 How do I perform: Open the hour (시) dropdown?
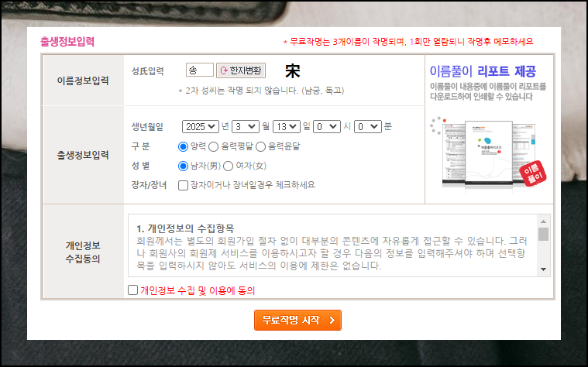click(x=327, y=126)
